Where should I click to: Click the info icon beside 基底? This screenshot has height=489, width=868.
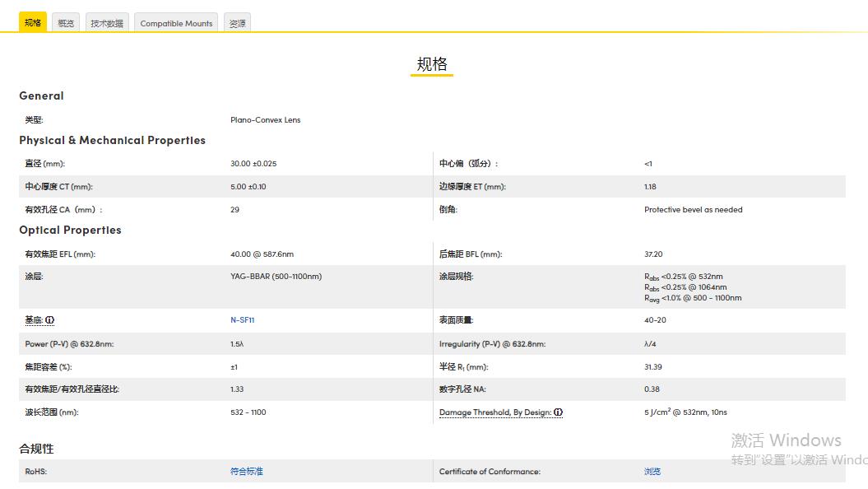point(51,319)
